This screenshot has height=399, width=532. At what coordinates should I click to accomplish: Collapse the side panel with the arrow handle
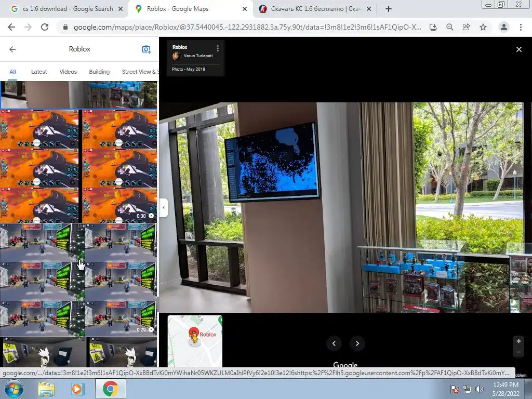164,208
